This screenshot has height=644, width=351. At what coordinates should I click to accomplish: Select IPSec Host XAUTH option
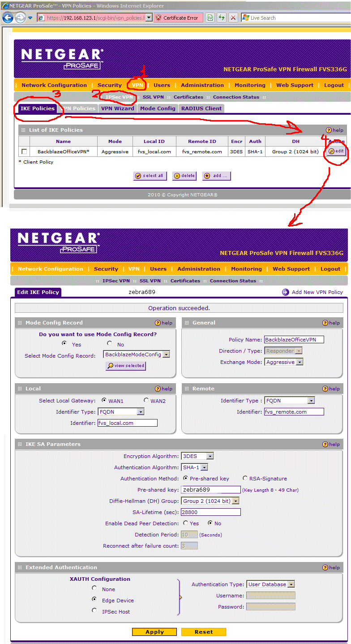click(94, 610)
